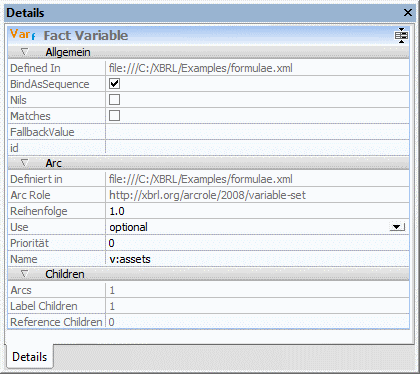
Task: Click the Var Fact Variable icon
Action: tap(23, 35)
